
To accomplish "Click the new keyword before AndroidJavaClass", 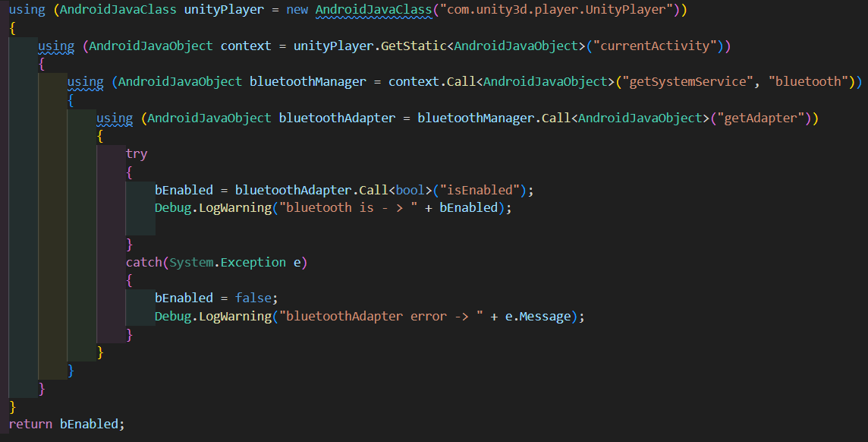I will 297,10.
